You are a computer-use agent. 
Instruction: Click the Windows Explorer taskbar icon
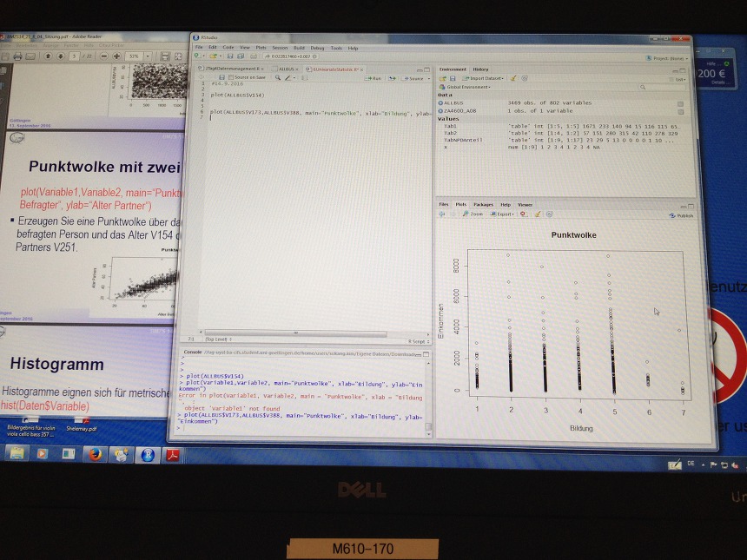pos(17,453)
